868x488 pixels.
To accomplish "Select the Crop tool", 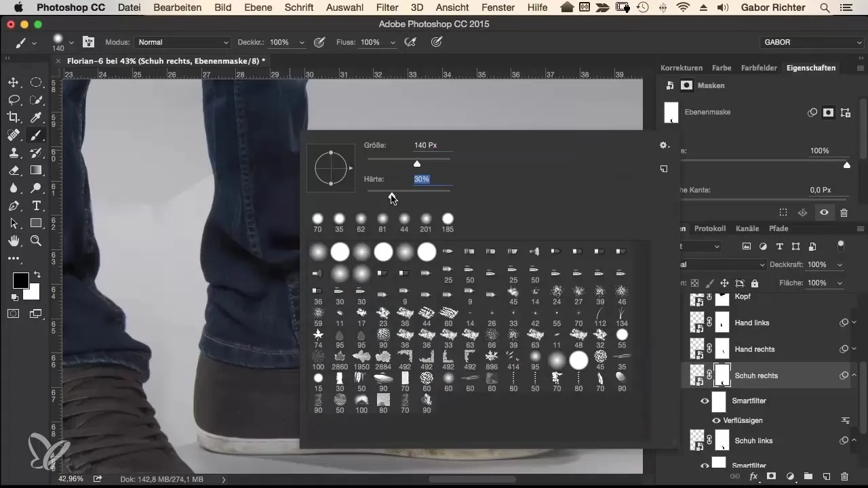I will (13, 118).
